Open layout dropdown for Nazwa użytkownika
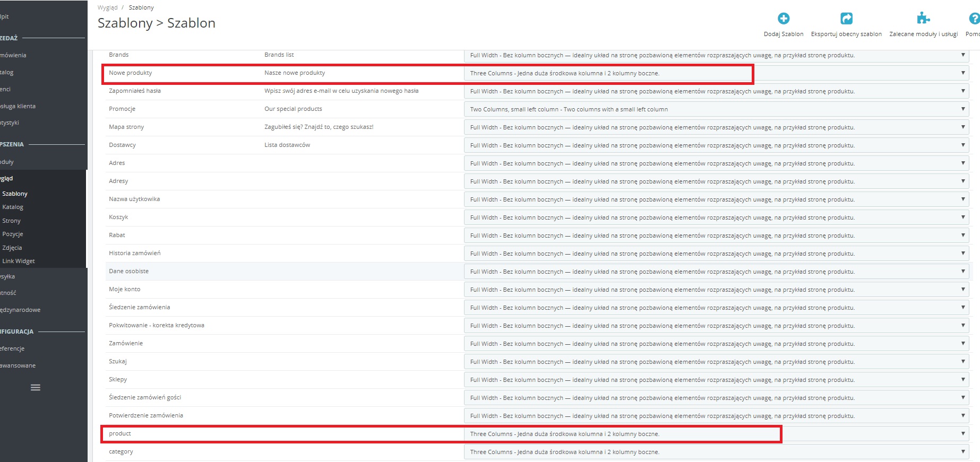980x462 pixels. coord(717,199)
